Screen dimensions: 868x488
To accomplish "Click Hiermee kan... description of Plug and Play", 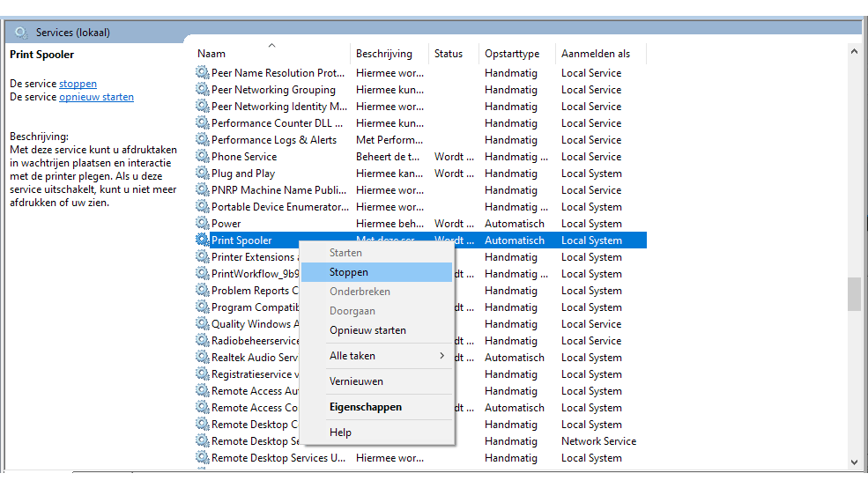I will point(389,174).
